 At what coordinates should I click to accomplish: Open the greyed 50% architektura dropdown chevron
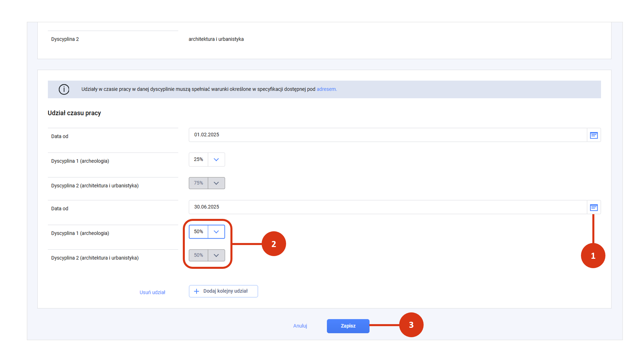(216, 255)
